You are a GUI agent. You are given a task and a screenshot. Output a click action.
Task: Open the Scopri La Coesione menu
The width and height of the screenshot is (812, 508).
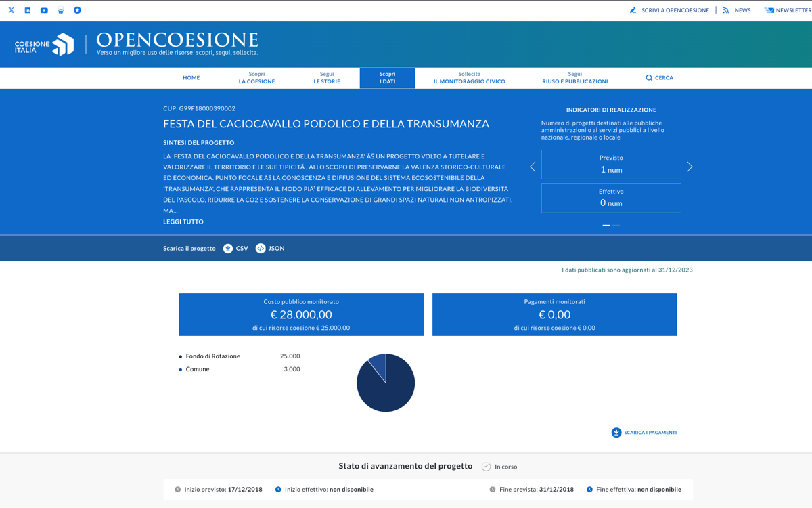[x=256, y=78]
